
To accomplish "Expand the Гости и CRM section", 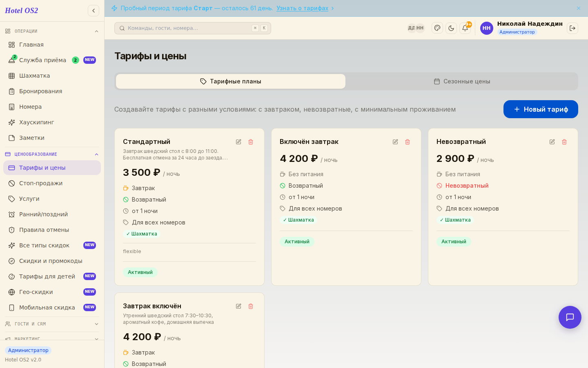I will (x=96, y=324).
